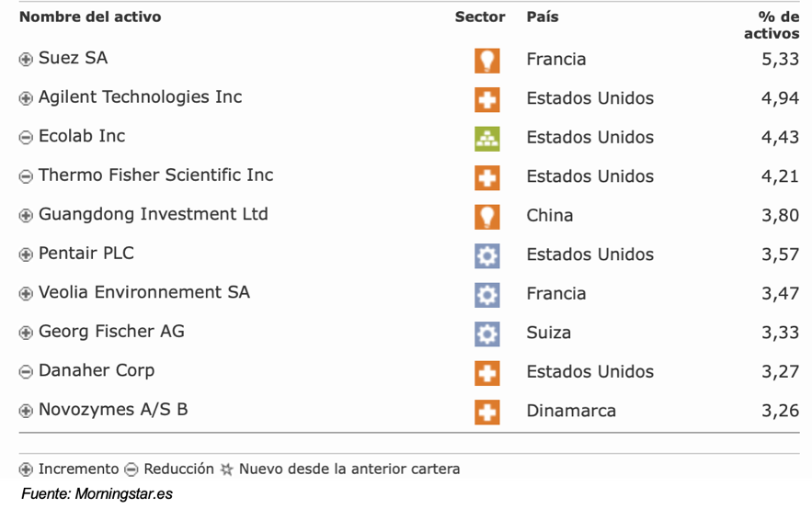This screenshot has height=509, width=812.
Task: Click the minus icon beside Ecolab Inc
Action: [x=26, y=138]
